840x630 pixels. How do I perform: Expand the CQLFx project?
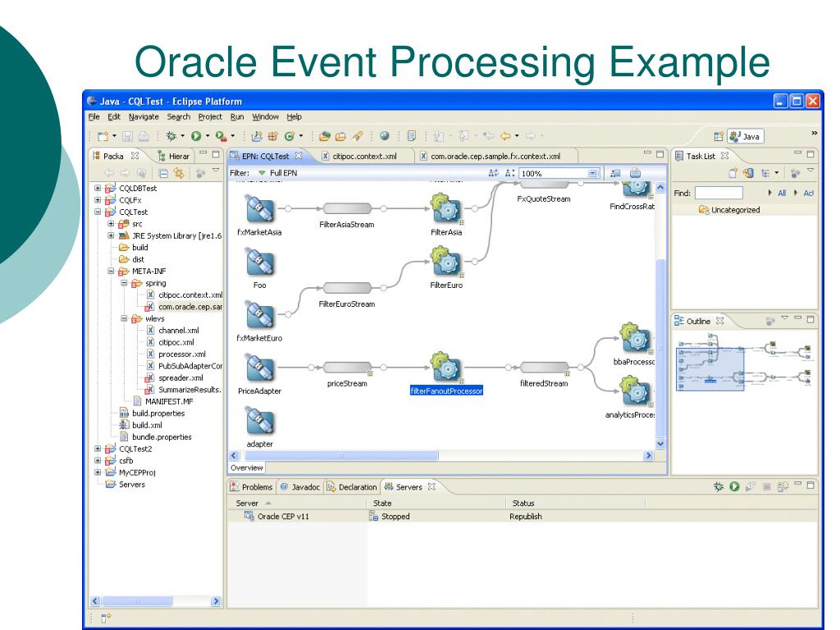98,200
